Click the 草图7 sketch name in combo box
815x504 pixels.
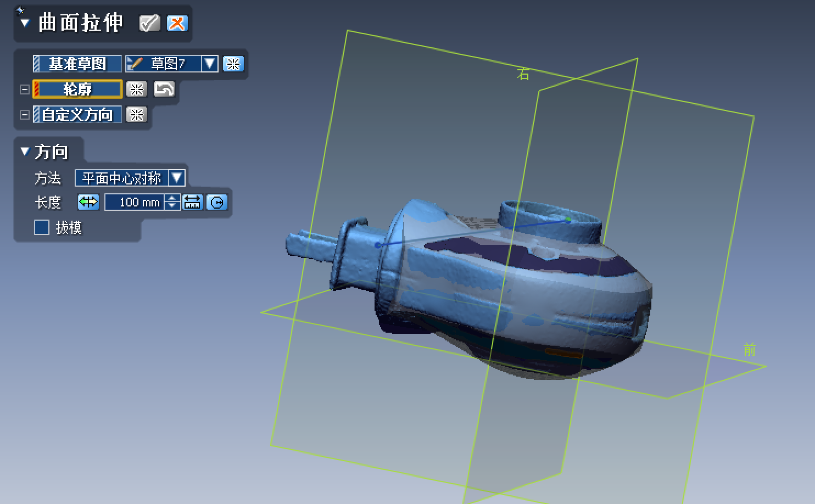(x=168, y=64)
